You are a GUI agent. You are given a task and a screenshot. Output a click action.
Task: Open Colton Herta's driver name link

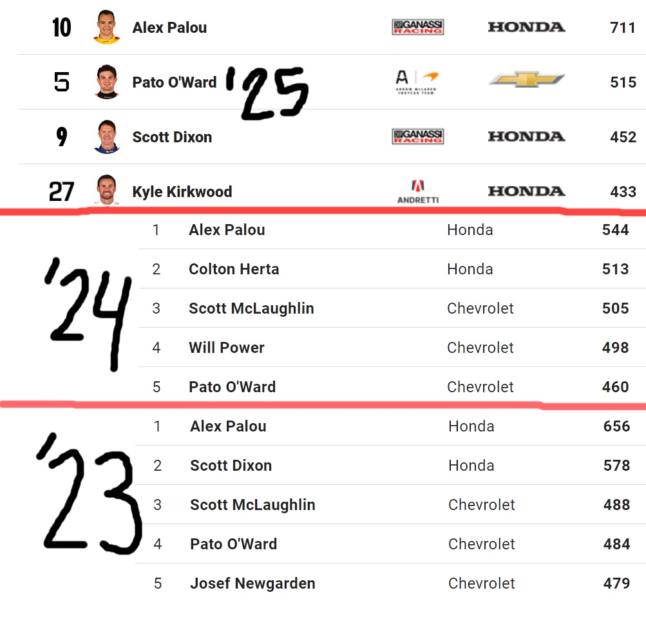[234, 269]
